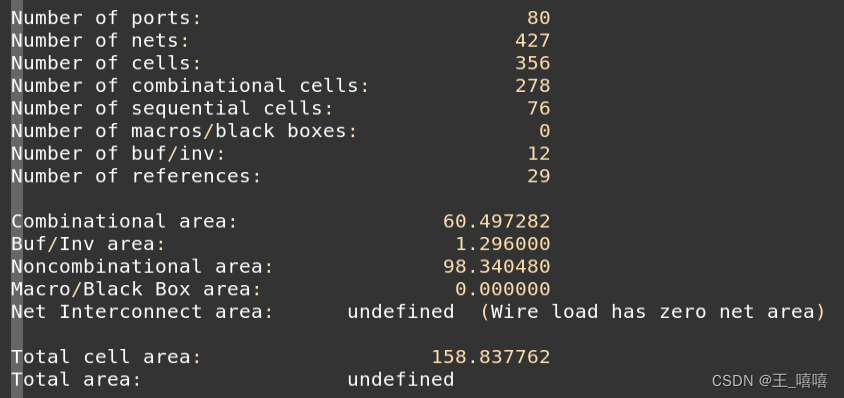Click the Number of cells value 356
Viewport: 844px width, 398px height.
pyautogui.click(x=532, y=63)
